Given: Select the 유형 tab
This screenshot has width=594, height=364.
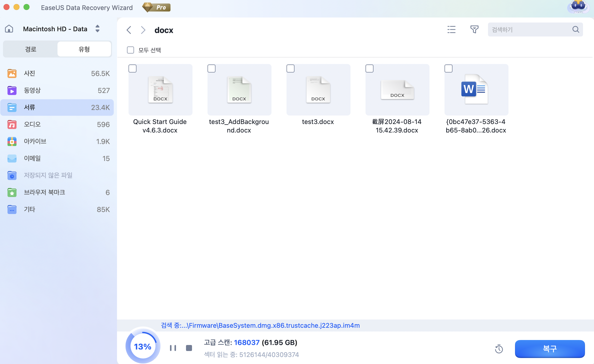Looking at the screenshot, I should [84, 49].
